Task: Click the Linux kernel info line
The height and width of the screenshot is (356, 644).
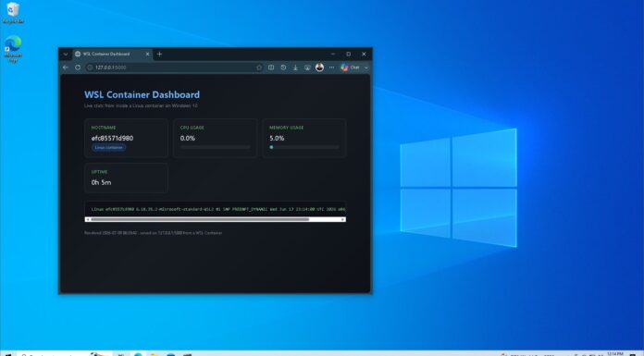Action: [x=218, y=209]
